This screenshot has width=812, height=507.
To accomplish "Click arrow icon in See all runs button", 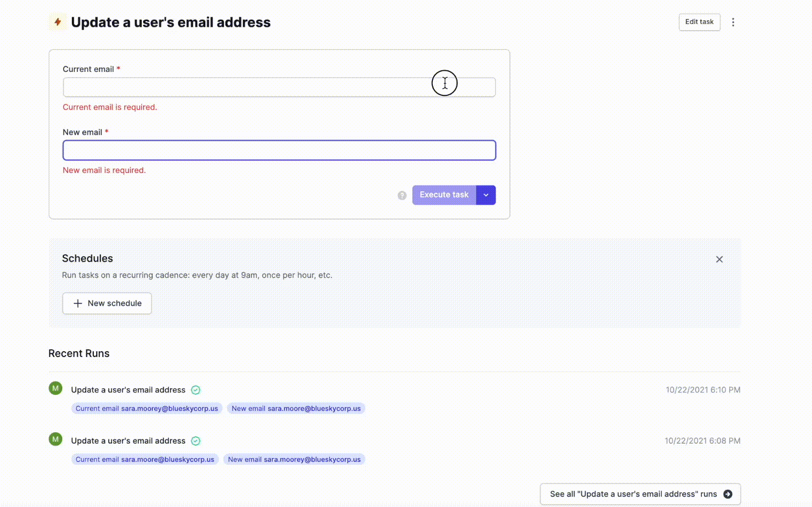I will tap(728, 494).
